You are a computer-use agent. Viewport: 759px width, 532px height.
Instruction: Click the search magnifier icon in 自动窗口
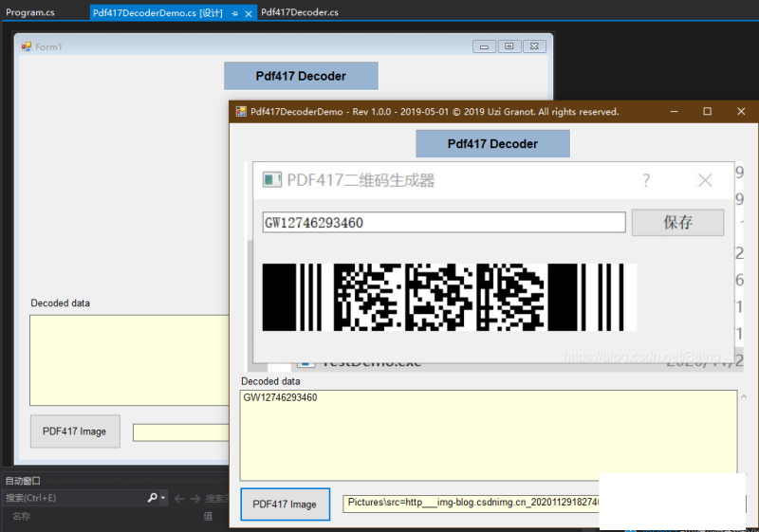coord(152,498)
